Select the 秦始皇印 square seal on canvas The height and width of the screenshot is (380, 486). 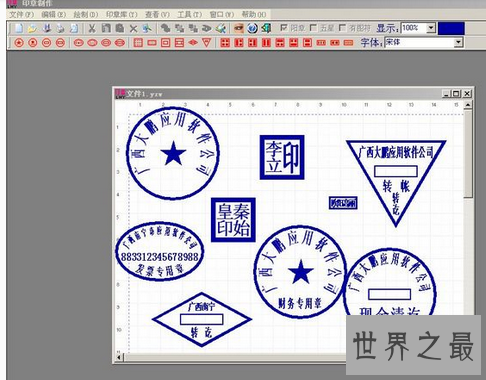point(233,220)
